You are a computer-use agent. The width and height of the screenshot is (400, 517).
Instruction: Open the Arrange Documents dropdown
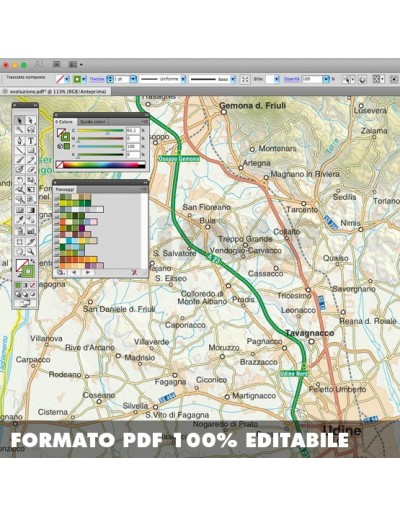pos(75,64)
